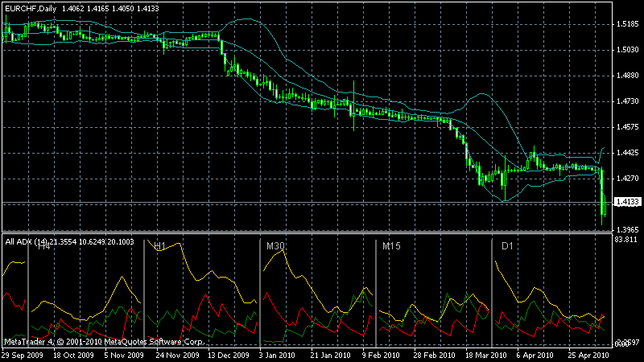Click the 18 Oct 2009 date label
The width and height of the screenshot is (644, 362).
pyautogui.click(x=73, y=356)
